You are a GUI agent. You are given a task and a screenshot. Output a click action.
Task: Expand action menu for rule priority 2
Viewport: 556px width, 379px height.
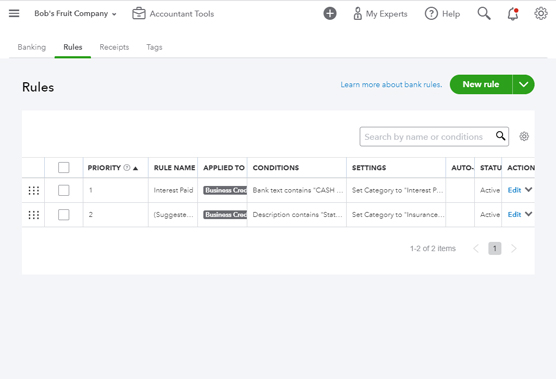pyautogui.click(x=529, y=214)
